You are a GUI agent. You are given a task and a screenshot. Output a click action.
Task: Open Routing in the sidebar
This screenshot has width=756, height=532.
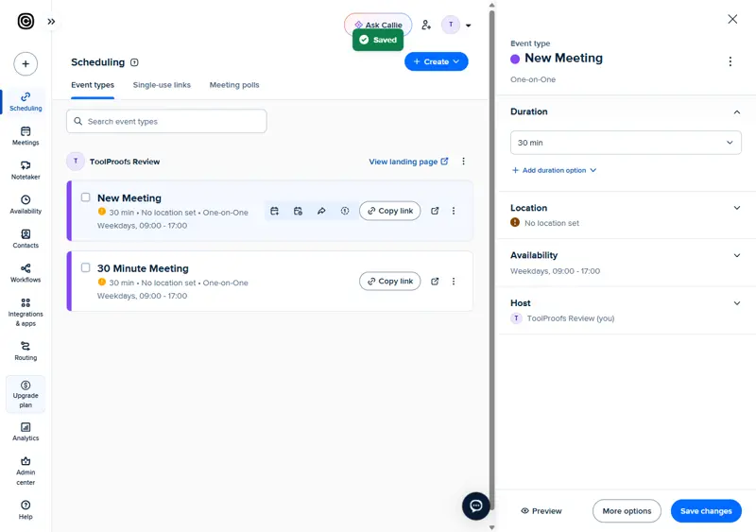(26, 351)
